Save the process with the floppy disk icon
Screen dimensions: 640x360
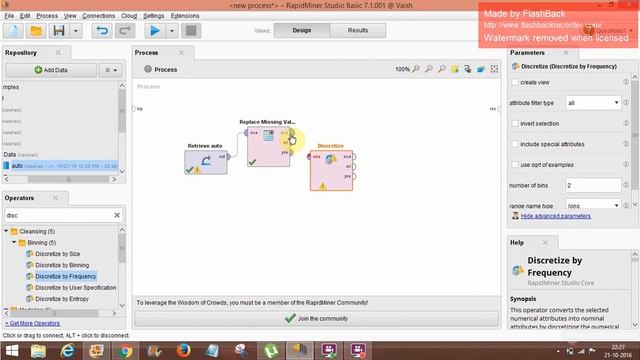[x=59, y=31]
